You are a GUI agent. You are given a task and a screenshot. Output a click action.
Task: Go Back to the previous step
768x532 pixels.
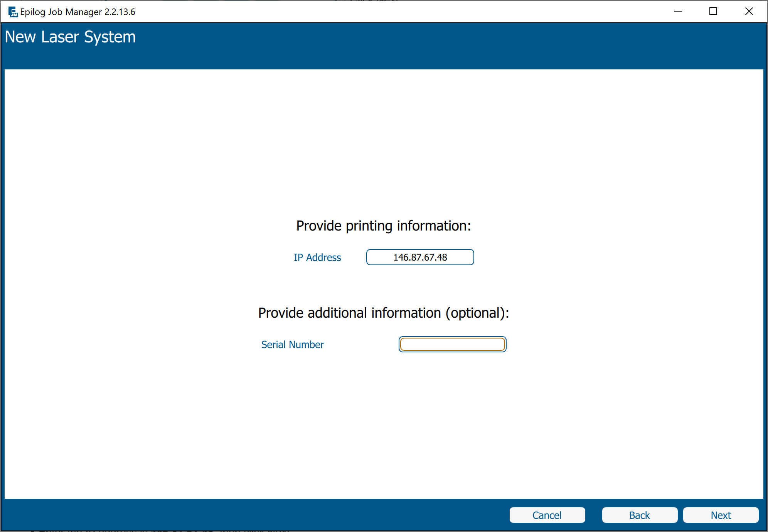click(640, 515)
